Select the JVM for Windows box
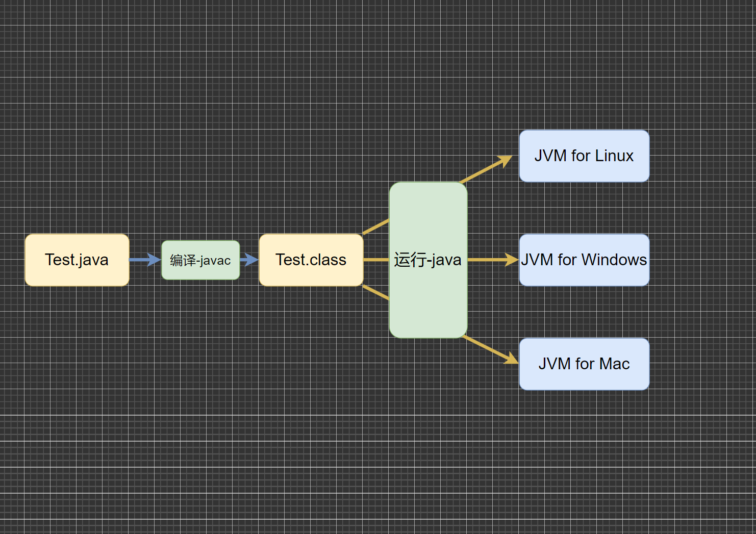This screenshot has height=534, width=756. (x=584, y=260)
